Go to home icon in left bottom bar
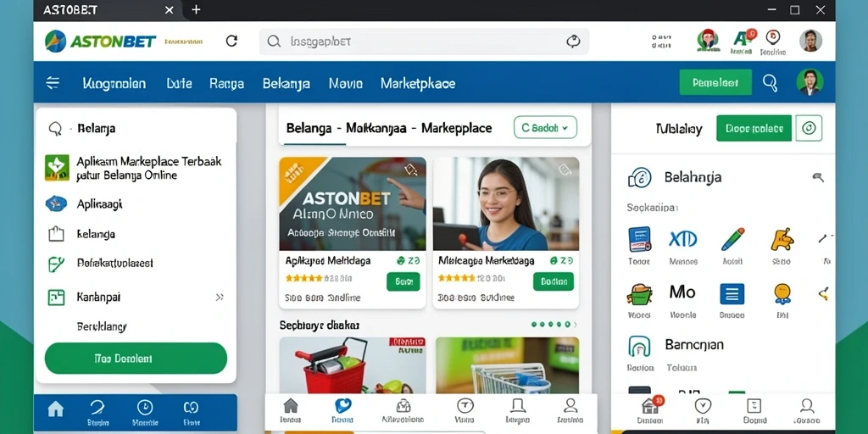This screenshot has height=434, width=868. [x=55, y=409]
